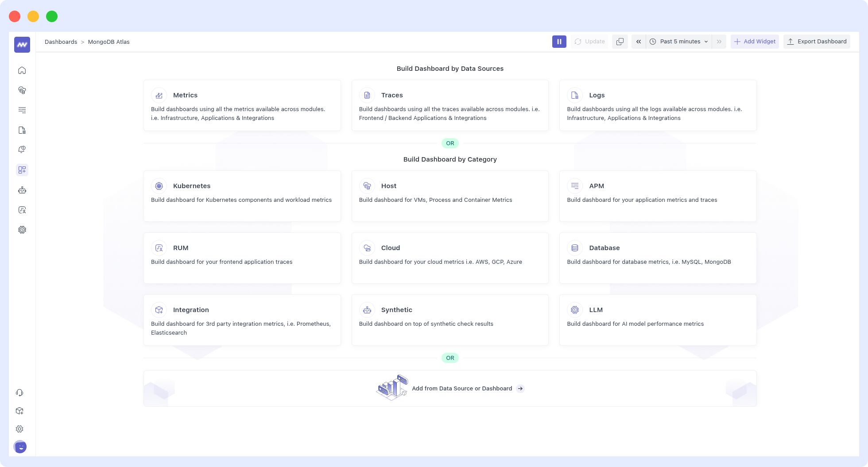The image size is (868, 467).
Task: Select the infrastructure monitoring sidebar icon
Action: pos(22,90)
